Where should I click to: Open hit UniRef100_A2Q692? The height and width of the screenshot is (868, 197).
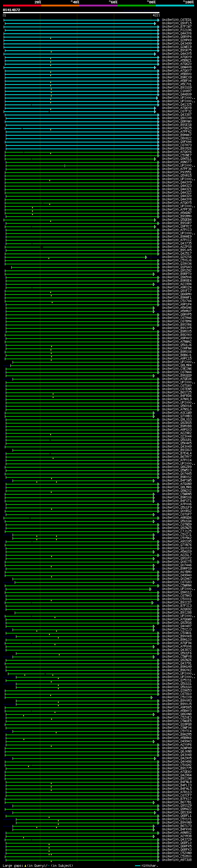tap(176, 609)
